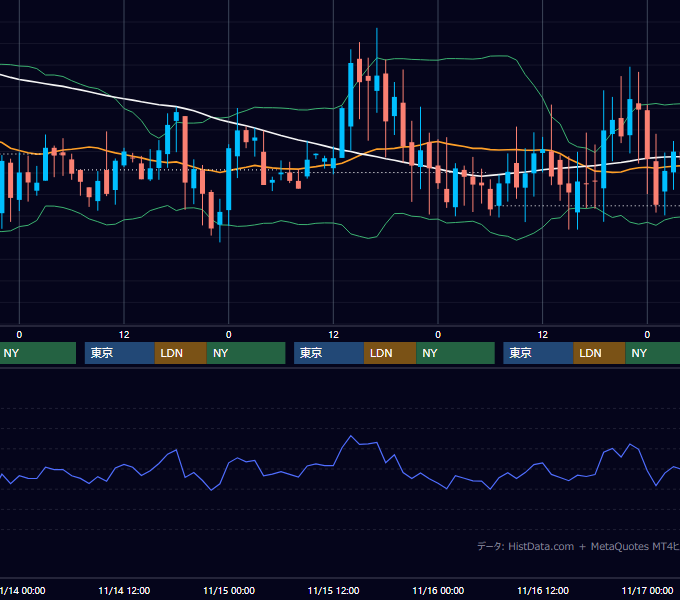Select the NY session block spanning 11/15 00:00

pyautogui.click(x=246, y=353)
